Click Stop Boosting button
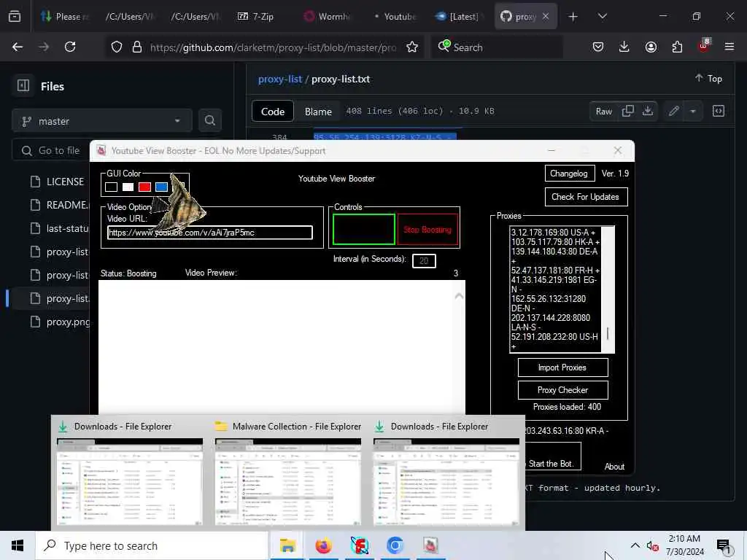The image size is (747, 560). 427,230
